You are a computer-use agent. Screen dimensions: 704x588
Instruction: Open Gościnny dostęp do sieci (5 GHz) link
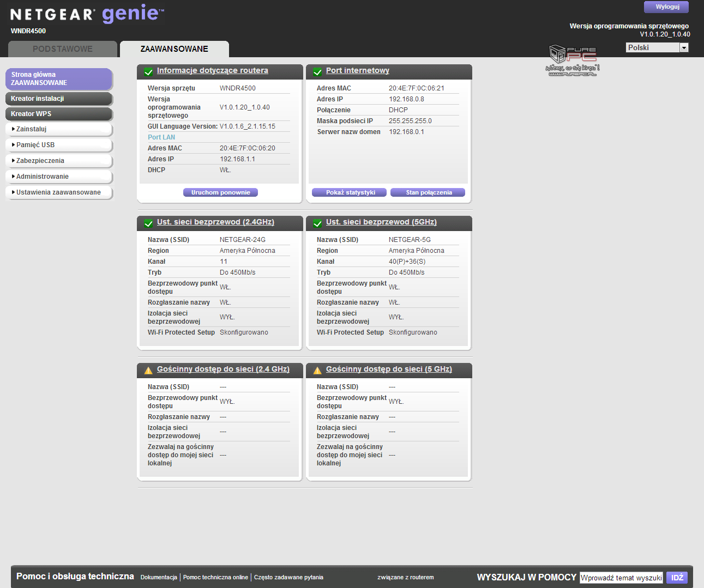[x=389, y=369]
